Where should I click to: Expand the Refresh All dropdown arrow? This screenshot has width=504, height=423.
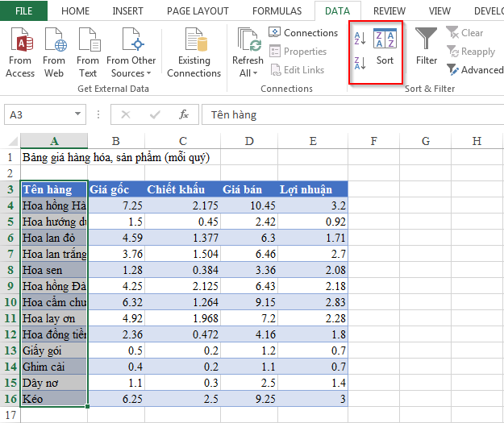[x=255, y=73]
